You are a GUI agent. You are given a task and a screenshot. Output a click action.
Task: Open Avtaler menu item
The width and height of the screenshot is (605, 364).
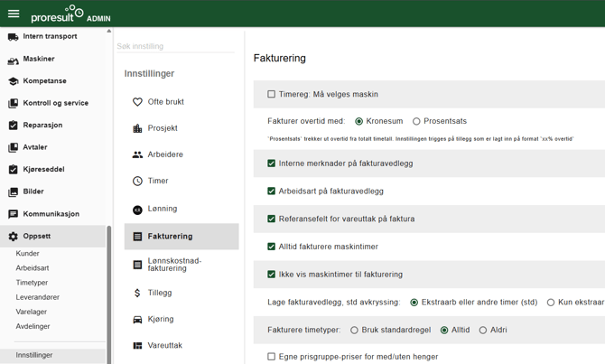52,147
